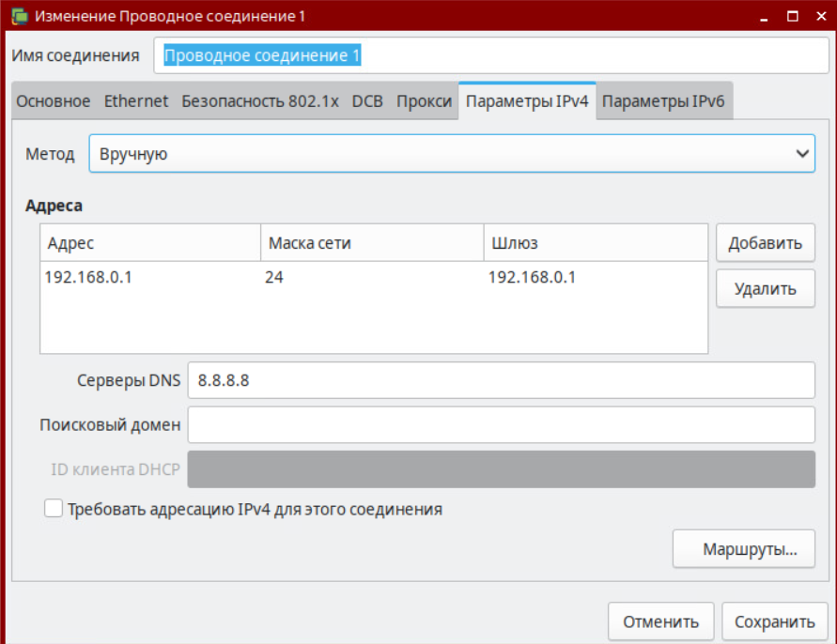Enable the require IPv4 addressing checkbox

coord(54,509)
